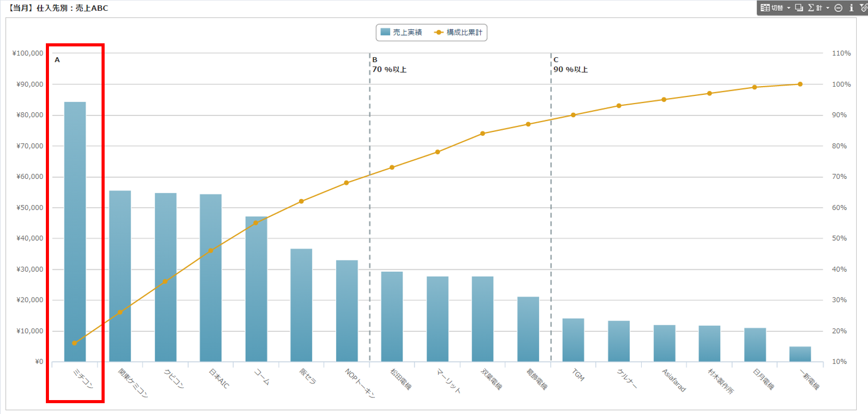Click the TGM axis label
Screen dimensions: 868x414
click(579, 375)
